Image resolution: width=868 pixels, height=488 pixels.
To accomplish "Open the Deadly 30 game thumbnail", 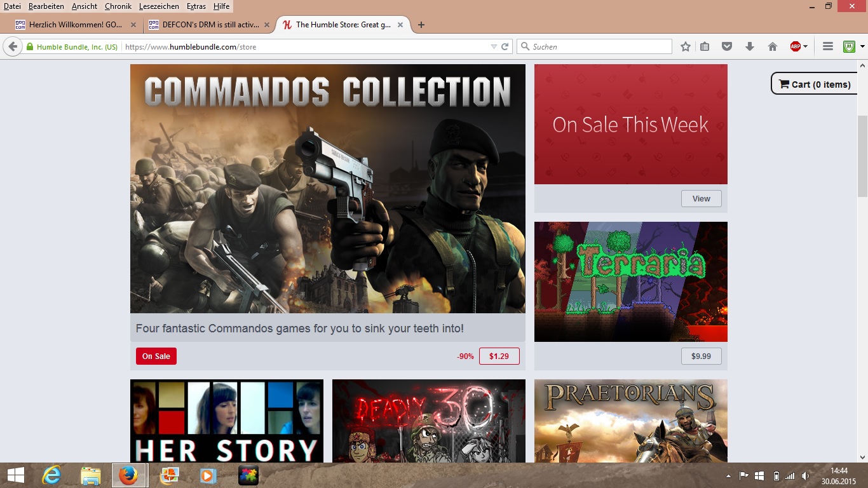I will 429,421.
